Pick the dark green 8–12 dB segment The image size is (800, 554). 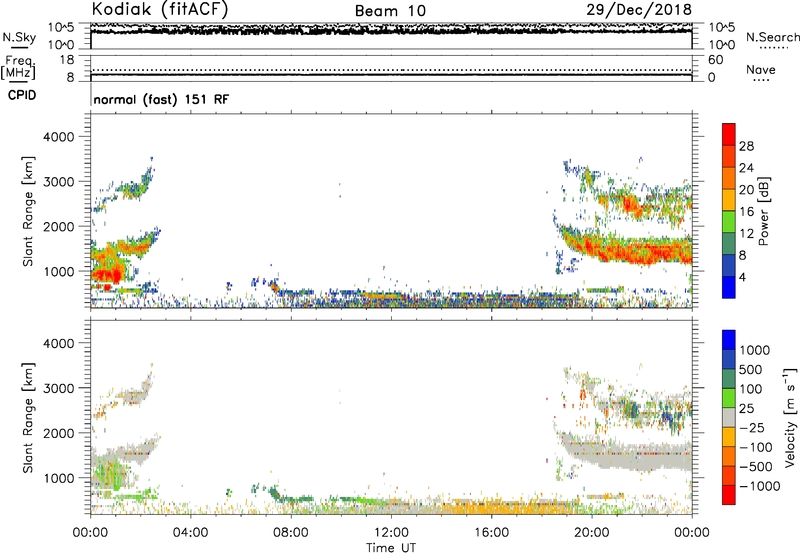coord(729,244)
